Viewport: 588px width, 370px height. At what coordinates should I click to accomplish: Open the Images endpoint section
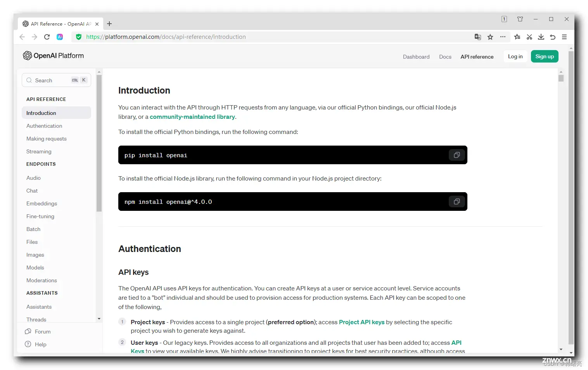coord(35,255)
